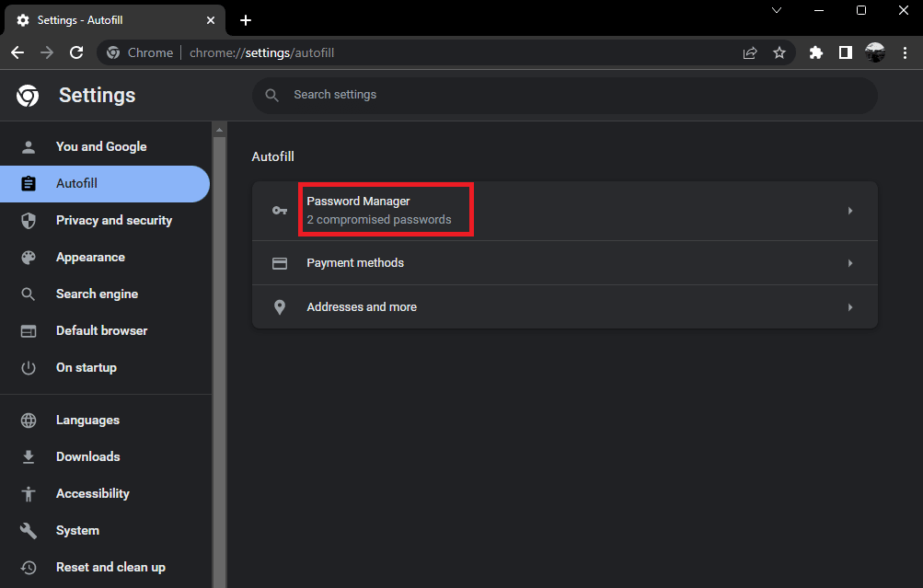923x588 pixels.
Task: Open Privacy and security settings
Action: click(105, 221)
